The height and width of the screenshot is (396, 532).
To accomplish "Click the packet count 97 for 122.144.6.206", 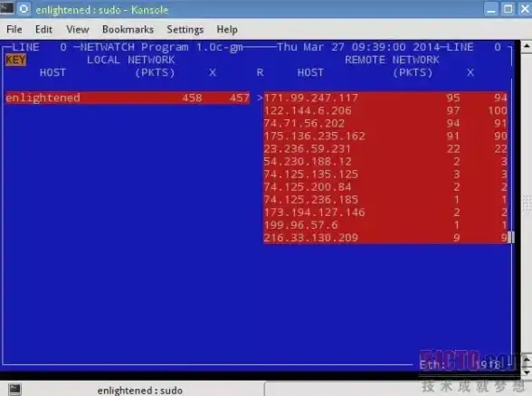I will (x=453, y=110).
